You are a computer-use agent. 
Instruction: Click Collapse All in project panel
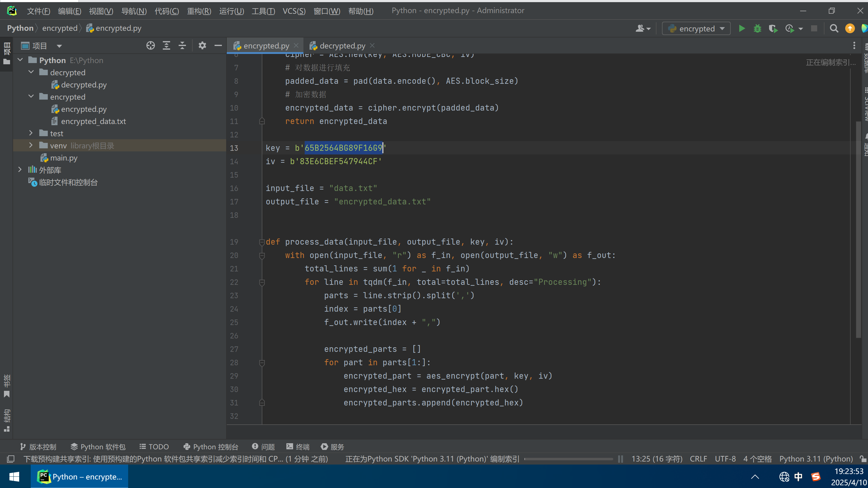click(182, 45)
